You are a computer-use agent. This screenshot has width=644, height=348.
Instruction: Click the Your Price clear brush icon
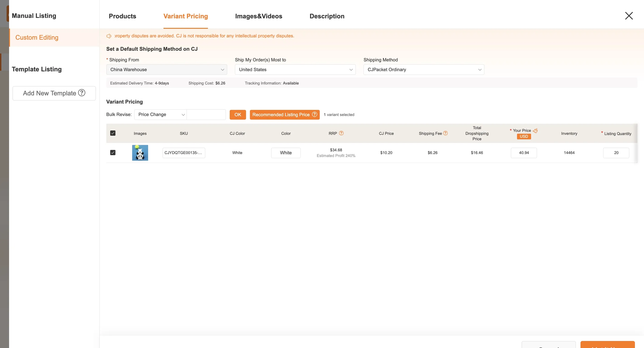pyautogui.click(x=535, y=130)
